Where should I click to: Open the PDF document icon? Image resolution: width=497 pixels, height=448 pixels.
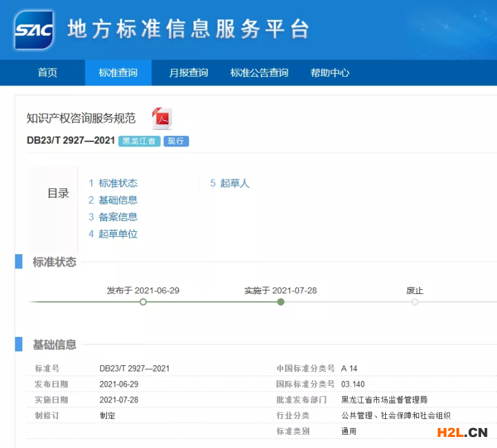point(162,119)
